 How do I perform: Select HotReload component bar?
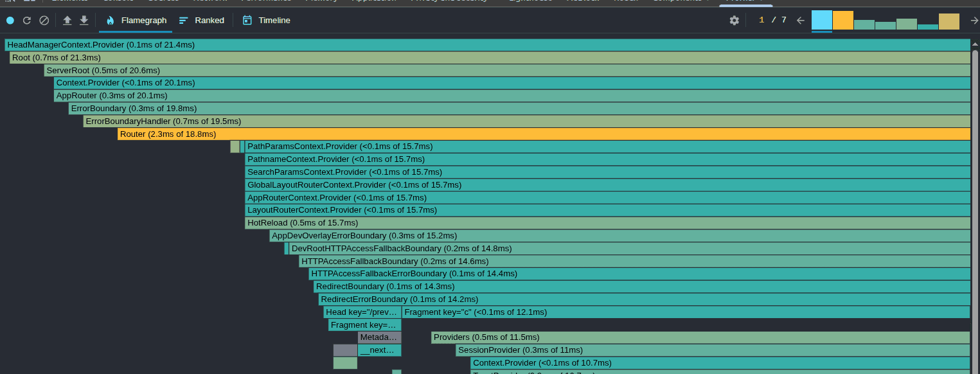[607, 223]
